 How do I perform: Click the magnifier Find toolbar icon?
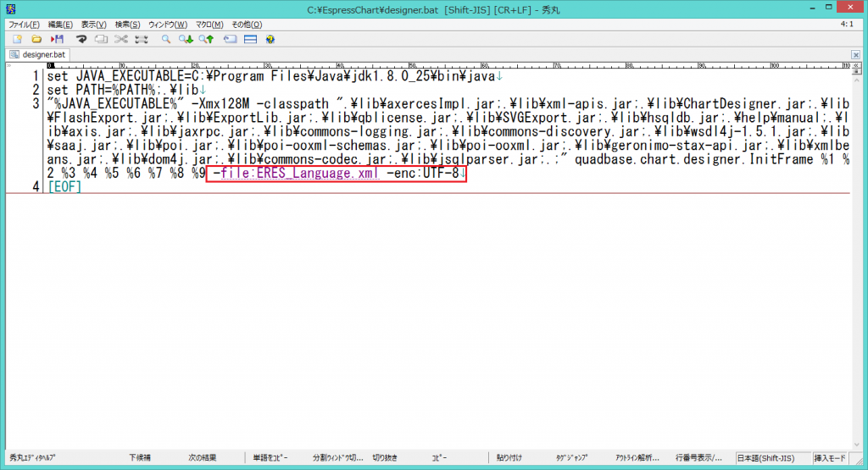166,39
